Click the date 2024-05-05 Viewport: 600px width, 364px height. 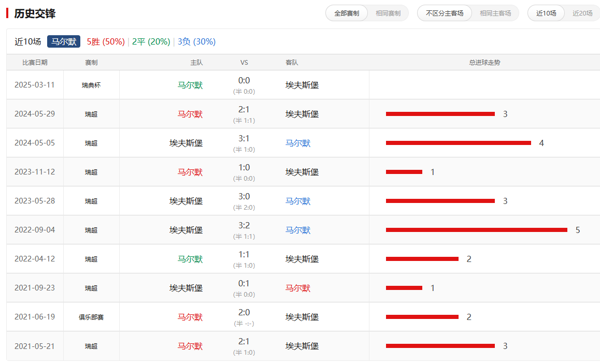click(35, 142)
